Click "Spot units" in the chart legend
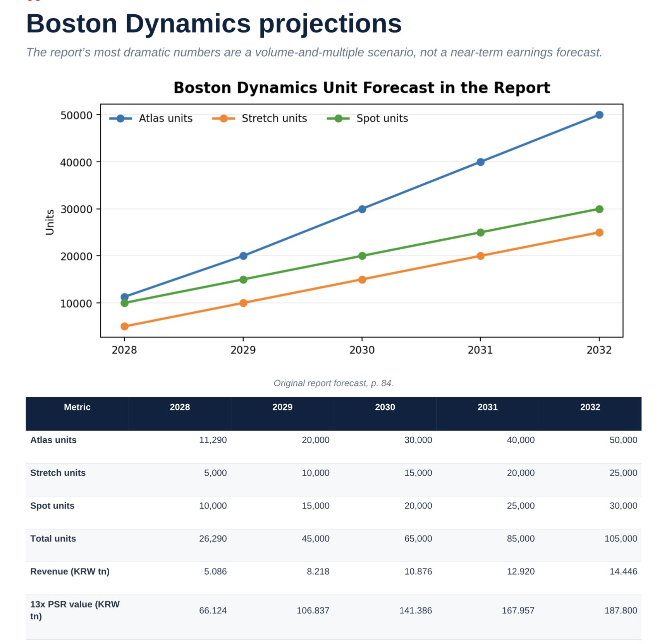Viewport: 662px width, 644px height. (382, 118)
